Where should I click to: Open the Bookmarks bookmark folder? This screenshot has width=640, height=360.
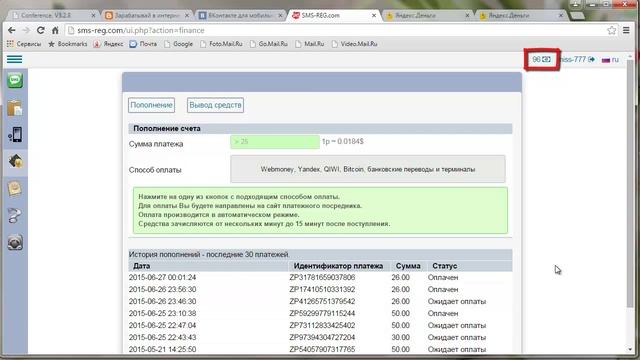pyautogui.click(x=68, y=44)
